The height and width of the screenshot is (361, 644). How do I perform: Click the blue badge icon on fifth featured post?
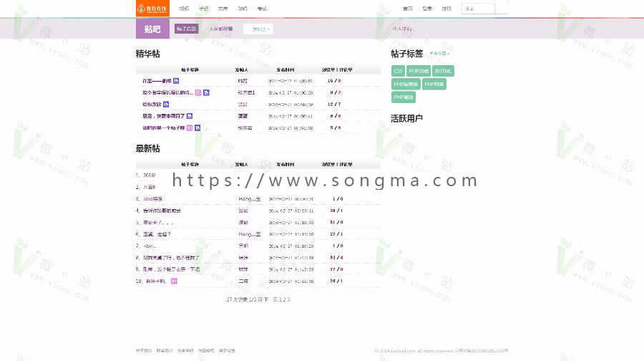197,128
